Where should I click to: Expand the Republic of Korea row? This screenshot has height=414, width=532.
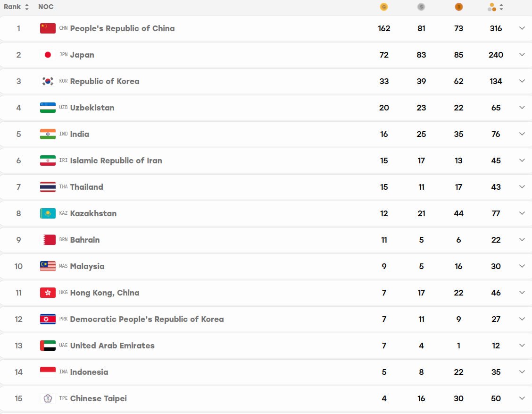pos(522,81)
